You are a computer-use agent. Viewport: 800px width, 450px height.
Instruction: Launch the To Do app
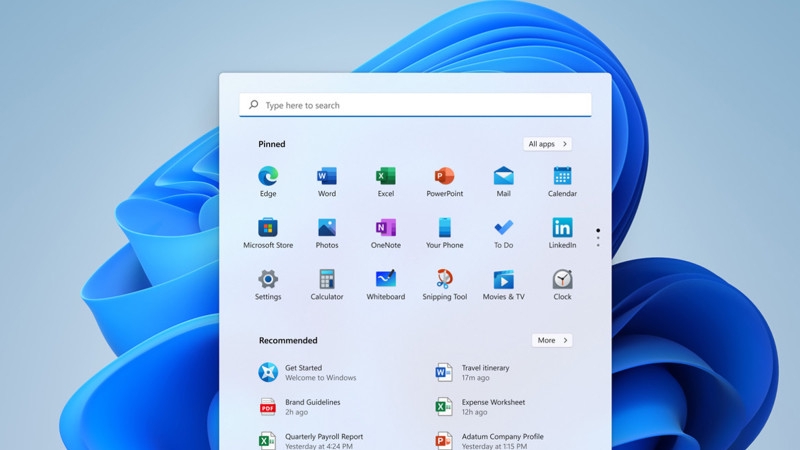coord(504,228)
